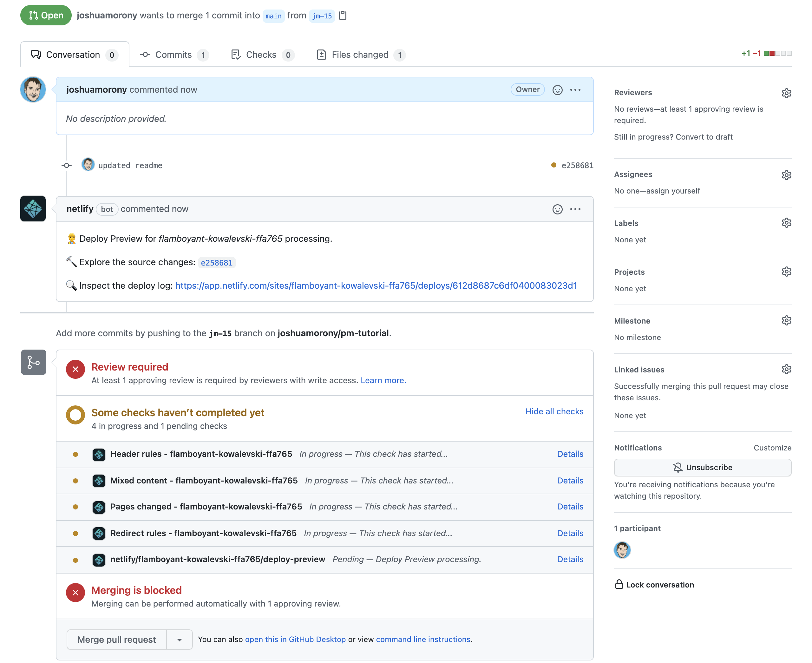Click the lock icon beside Lock conversation
The image size is (812, 663).
coord(619,584)
